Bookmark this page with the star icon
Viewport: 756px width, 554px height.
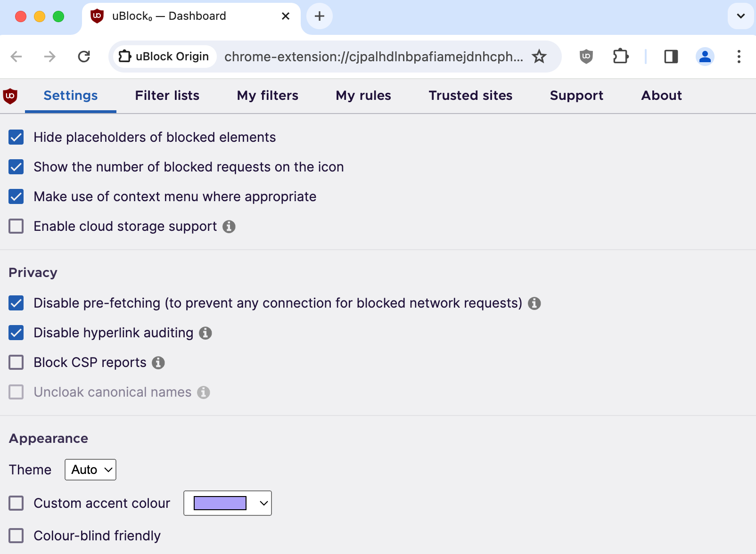click(539, 57)
